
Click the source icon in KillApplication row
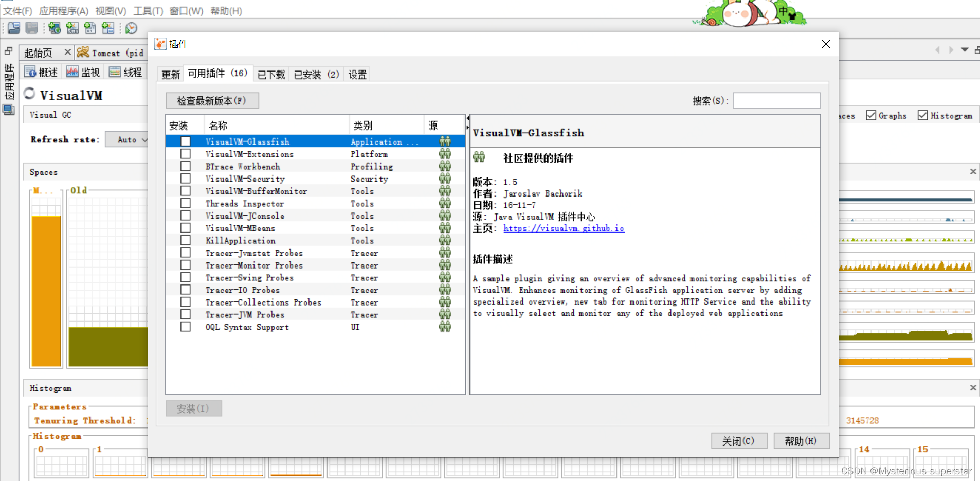point(445,240)
